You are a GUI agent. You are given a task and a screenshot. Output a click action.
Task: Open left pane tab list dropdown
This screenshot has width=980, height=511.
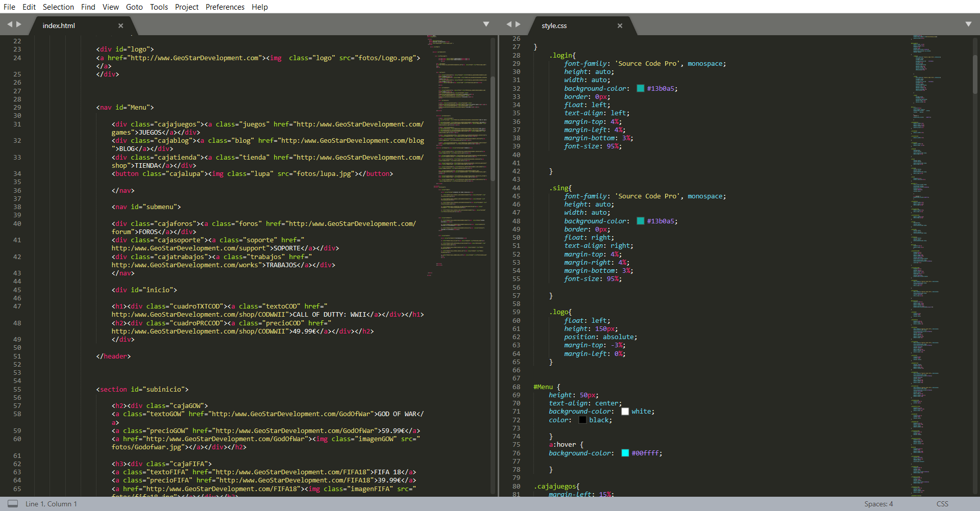coord(486,24)
